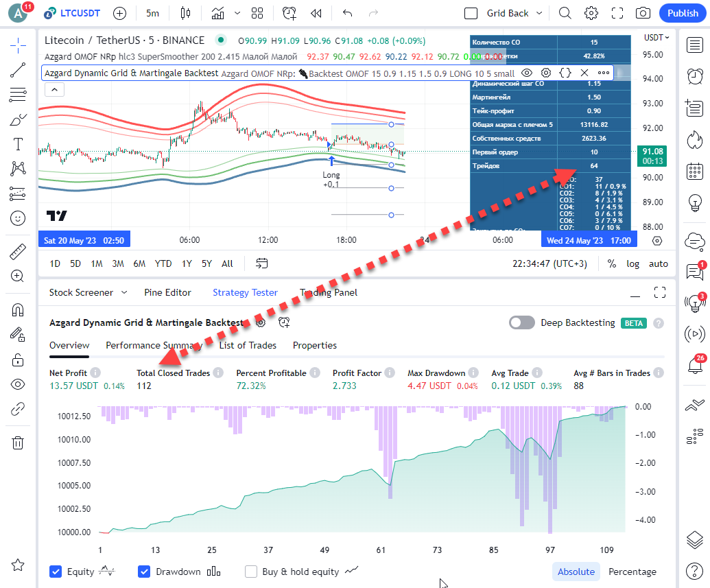The height and width of the screenshot is (588, 710).
Task: Select the zoom in tool
Action: pyautogui.click(x=18, y=276)
